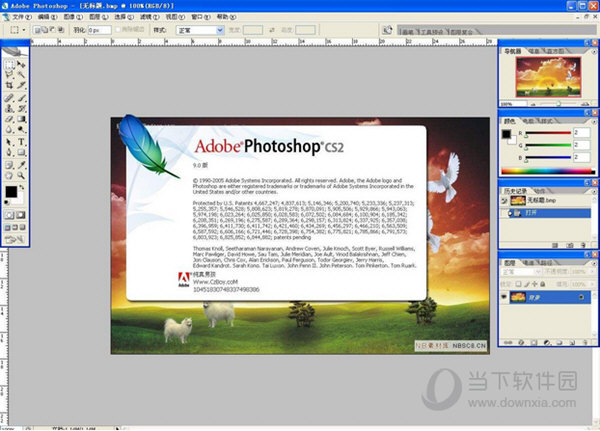
Task: Select the Move tool
Action: point(21,64)
